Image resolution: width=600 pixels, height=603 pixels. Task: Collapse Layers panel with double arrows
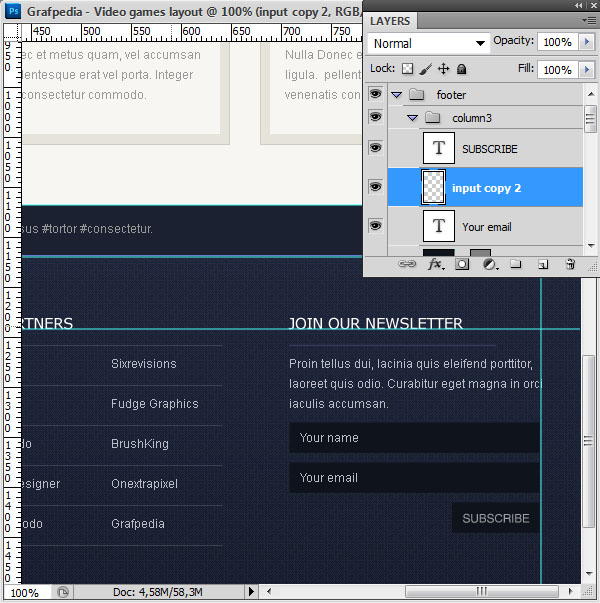click(x=578, y=5)
